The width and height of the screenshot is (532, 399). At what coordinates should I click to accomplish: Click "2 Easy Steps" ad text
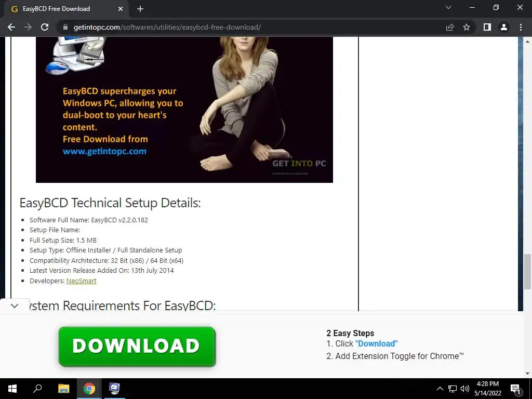point(350,333)
